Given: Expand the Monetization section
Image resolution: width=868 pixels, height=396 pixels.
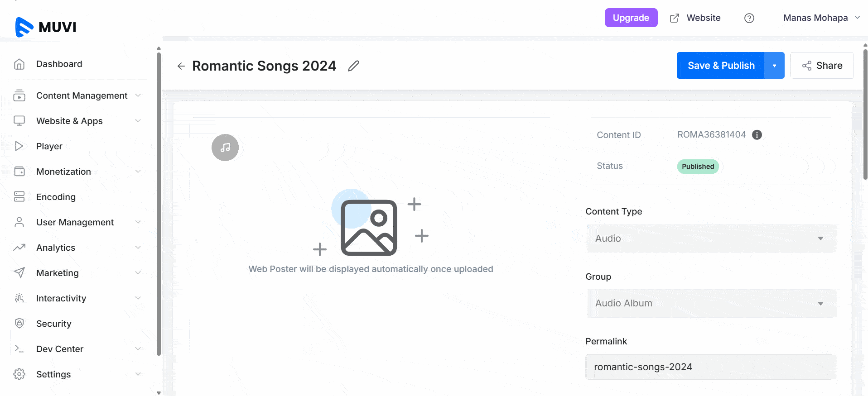Looking at the screenshot, I should tap(63, 172).
